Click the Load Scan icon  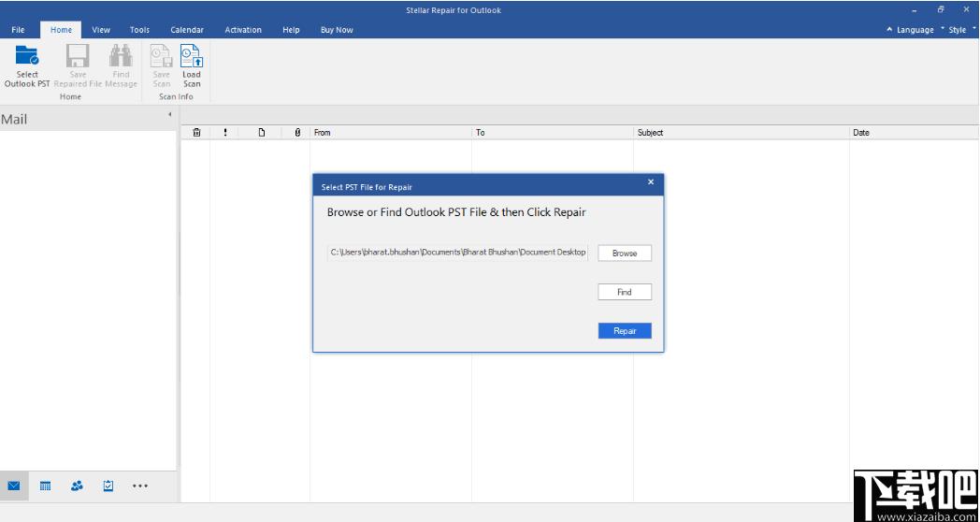192,56
